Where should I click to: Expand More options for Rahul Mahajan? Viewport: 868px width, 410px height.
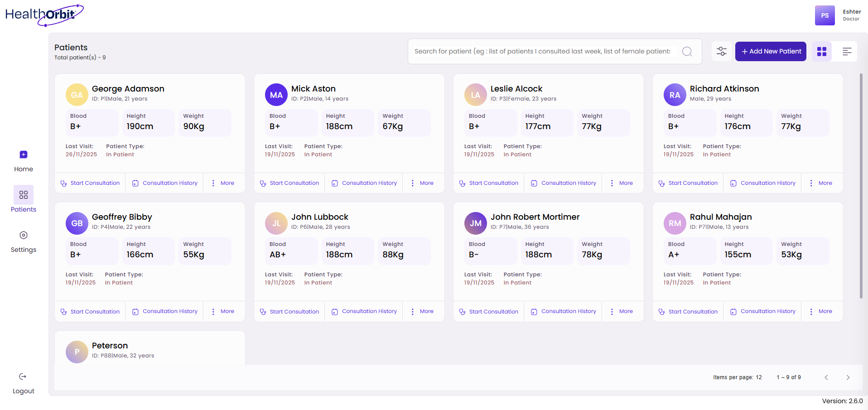click(811, 311)
